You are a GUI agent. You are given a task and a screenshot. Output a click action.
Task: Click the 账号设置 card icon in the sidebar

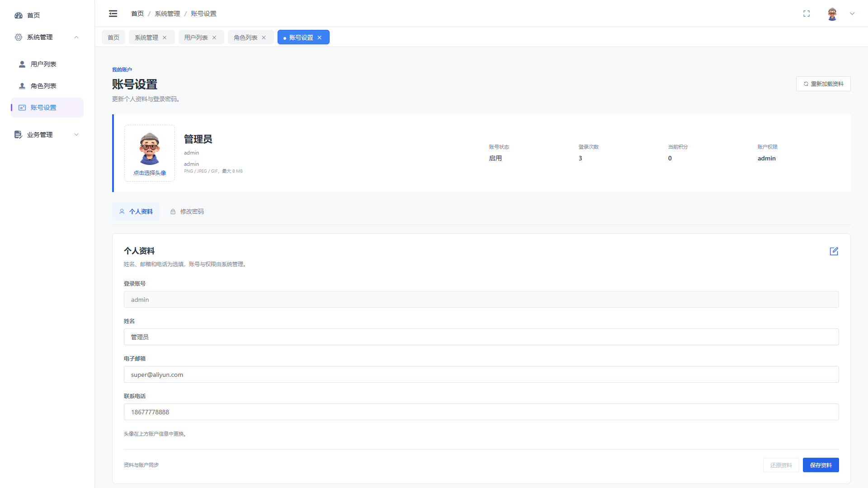click(22, 108)
